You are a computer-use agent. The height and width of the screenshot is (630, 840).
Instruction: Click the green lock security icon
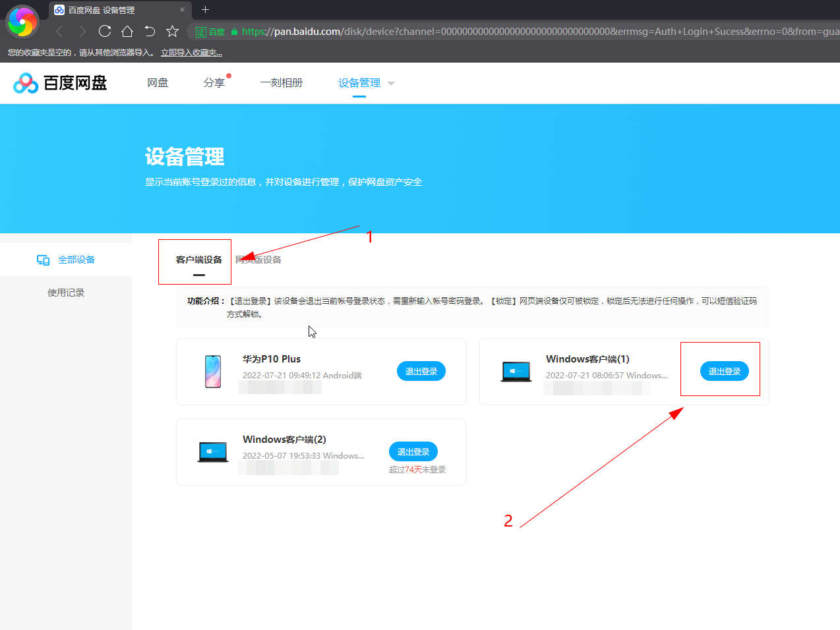[x=234, y=32]
